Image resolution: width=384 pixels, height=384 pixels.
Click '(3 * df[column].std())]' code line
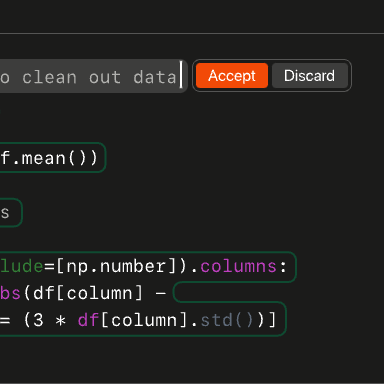click(150, 320)
